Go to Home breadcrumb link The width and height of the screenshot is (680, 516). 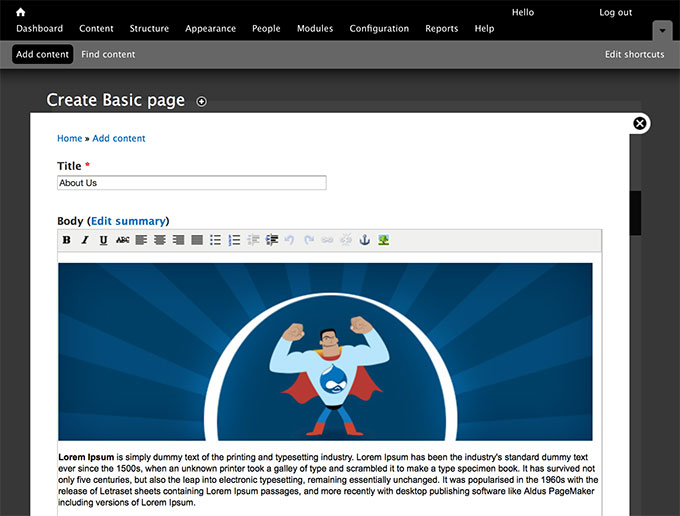(x=69, y=138)
